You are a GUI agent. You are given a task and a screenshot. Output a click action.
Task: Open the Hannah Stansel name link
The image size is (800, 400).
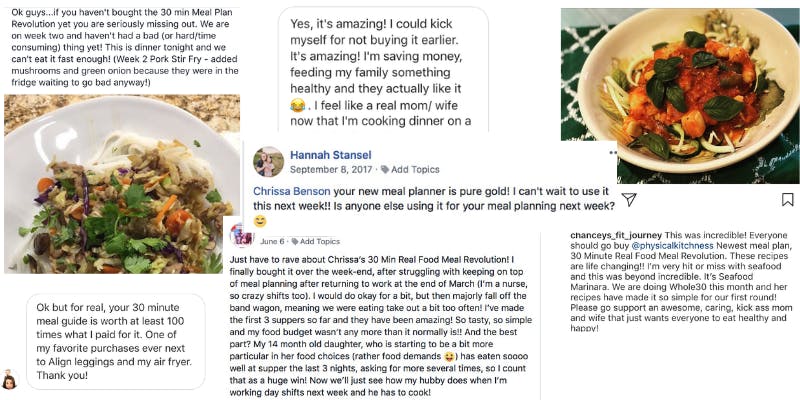coord(331,155)
